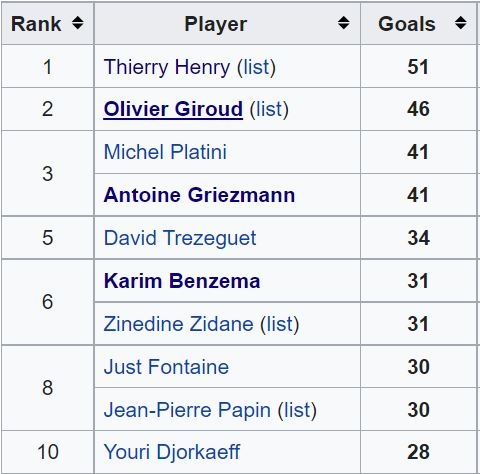
Task: Sort table by Rank column arrows
Action: point(78,23)
